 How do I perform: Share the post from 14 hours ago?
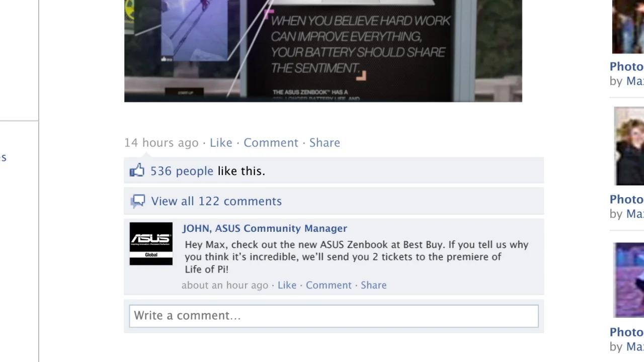[325, 143]
